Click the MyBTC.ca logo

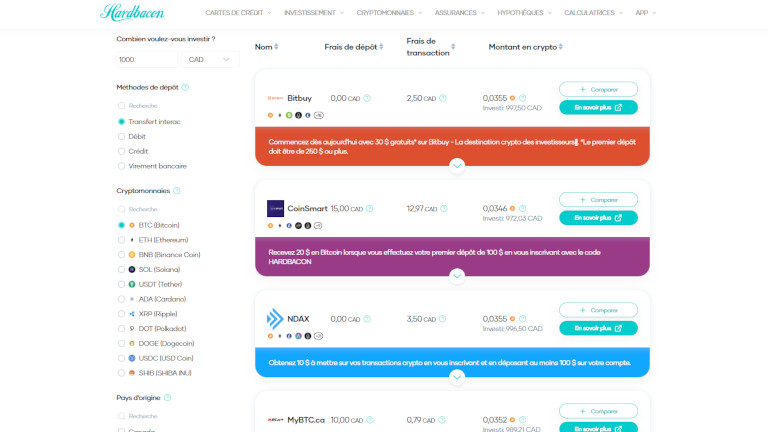(275, 420)
